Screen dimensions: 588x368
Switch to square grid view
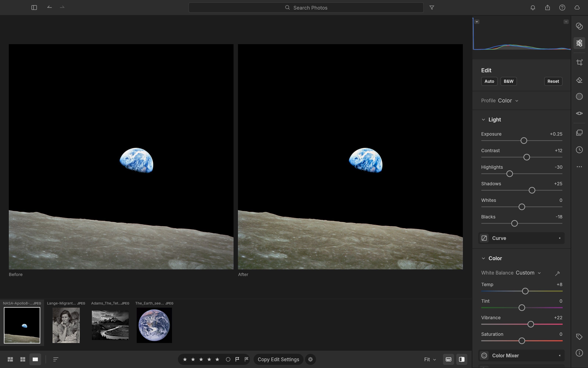pyautogui.click(x=23, y=359)
